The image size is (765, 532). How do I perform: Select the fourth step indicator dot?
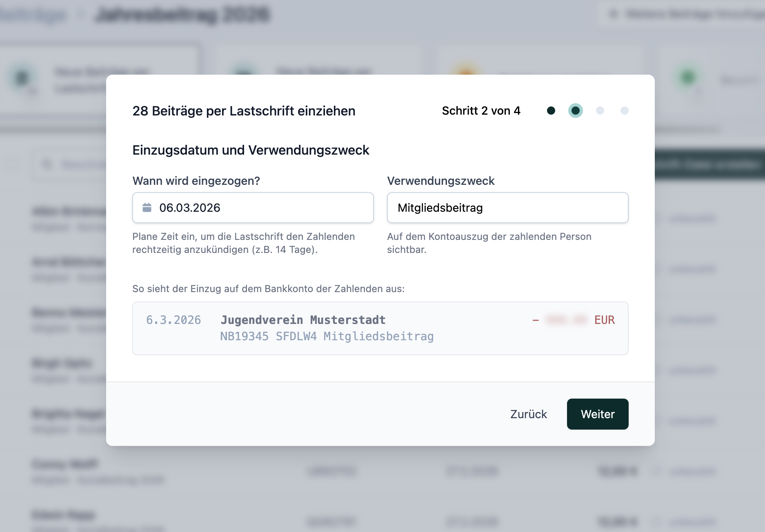tap(625, 111)
